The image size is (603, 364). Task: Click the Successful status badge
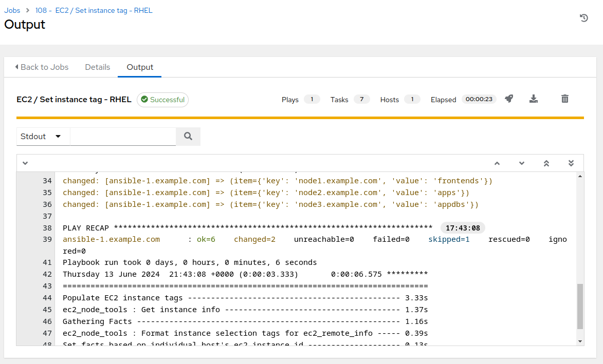coord(162,100)
